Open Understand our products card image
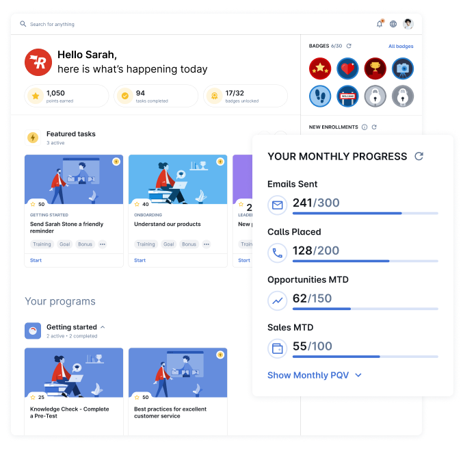 178,179
